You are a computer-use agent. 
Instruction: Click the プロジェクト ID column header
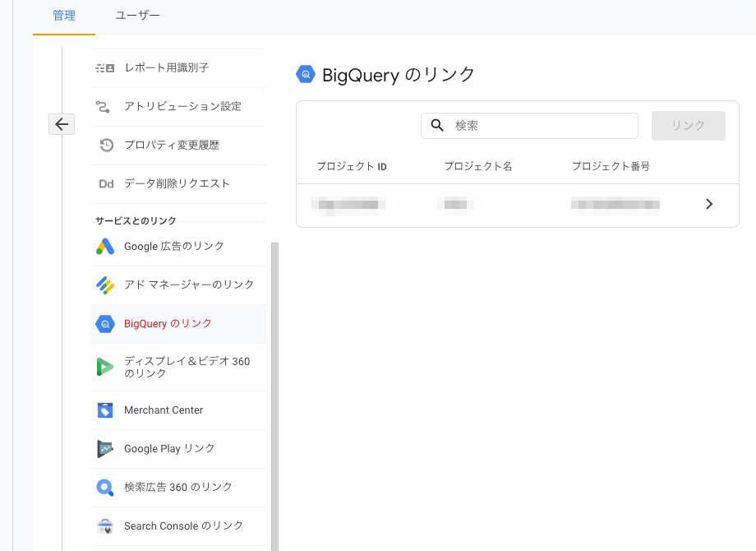352,166
